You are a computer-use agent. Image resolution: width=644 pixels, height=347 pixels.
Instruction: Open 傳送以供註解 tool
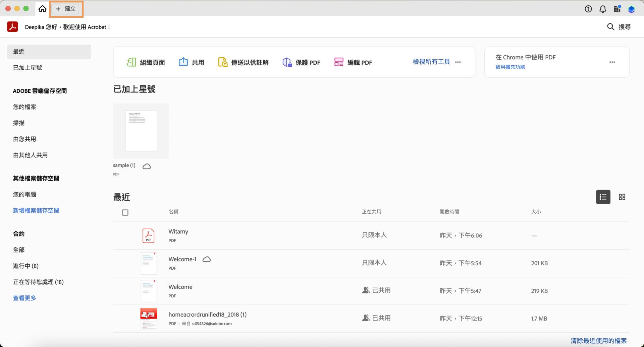pos(243,62)
